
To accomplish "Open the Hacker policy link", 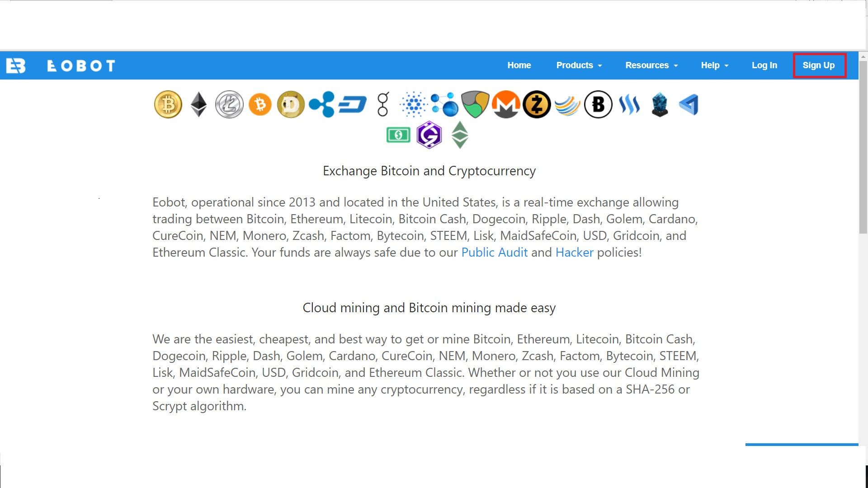I will click(574, 252).
